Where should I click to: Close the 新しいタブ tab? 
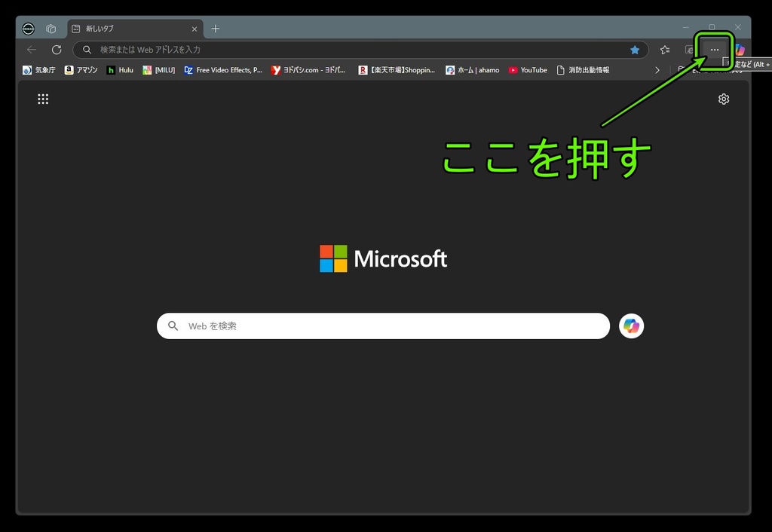195,29
